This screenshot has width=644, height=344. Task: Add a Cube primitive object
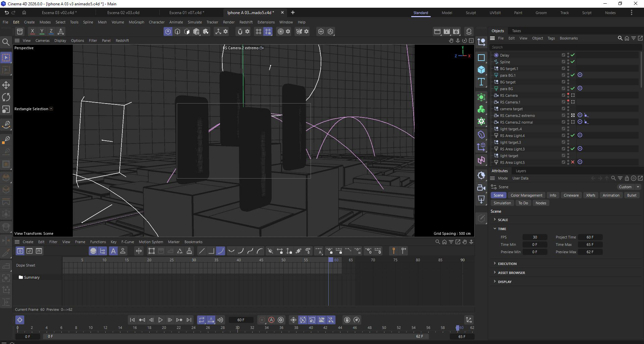[481, 70]
